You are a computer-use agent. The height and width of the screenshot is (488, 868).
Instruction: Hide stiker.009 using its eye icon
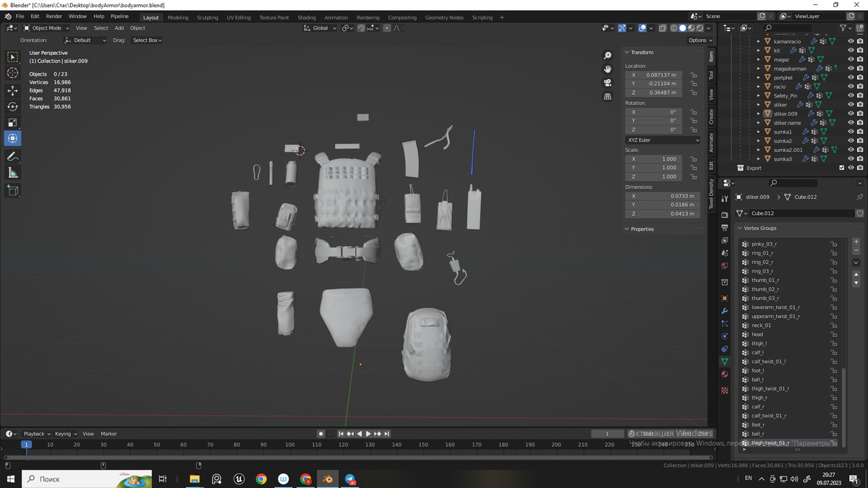(851, 114)
